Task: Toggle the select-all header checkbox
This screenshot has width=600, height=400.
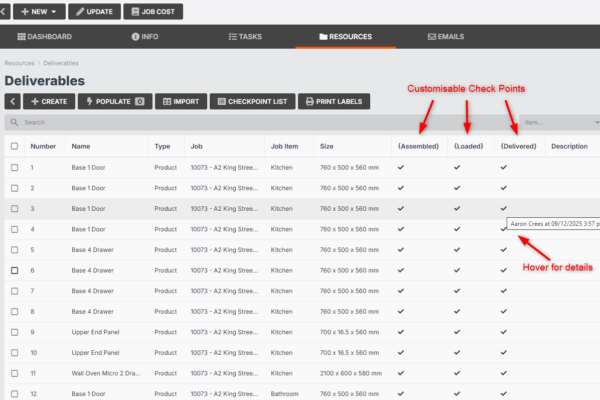Action: click(15, 146)
